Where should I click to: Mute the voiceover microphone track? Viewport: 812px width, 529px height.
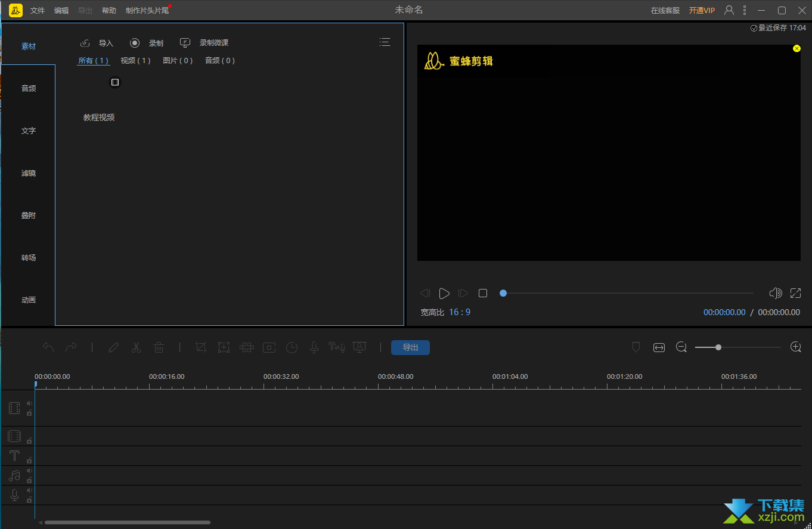point(29,490)
